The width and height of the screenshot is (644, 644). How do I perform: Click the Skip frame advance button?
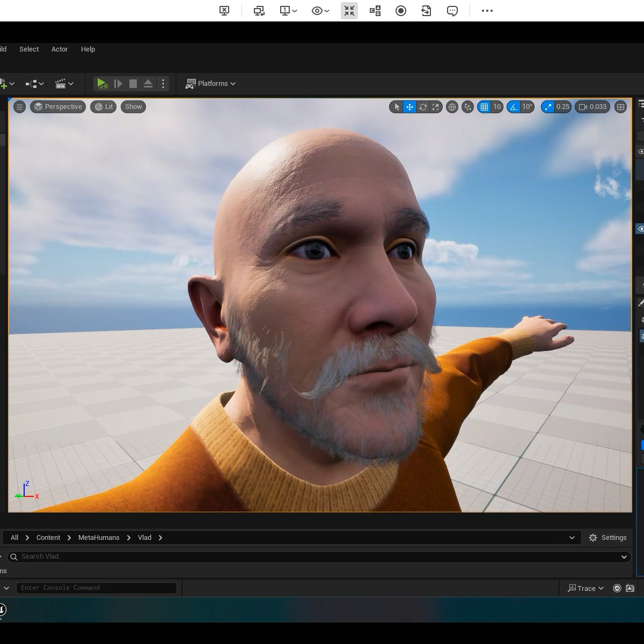tap(118, 84)
